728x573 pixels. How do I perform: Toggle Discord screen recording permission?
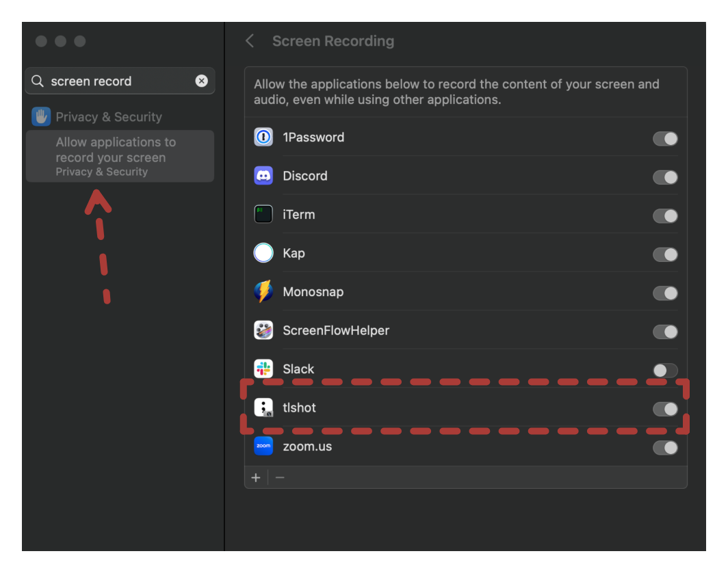[665, 177]
